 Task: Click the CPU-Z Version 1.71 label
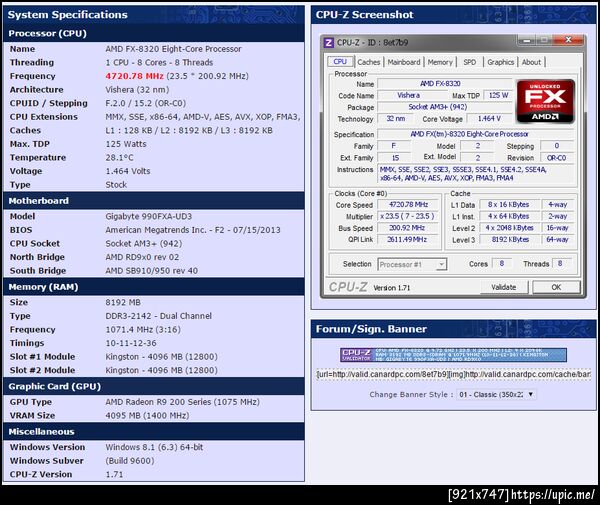pyautogui.click(x=391, y=288)
